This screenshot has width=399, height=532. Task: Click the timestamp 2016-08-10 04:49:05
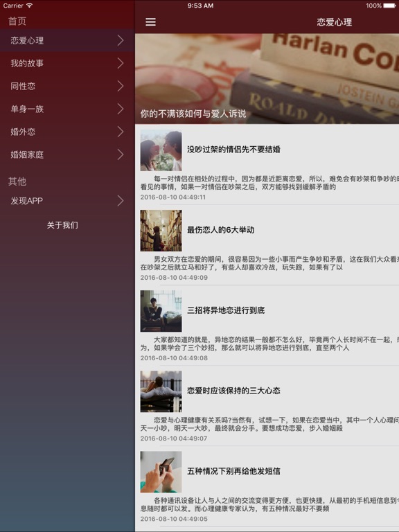[174, 519]
